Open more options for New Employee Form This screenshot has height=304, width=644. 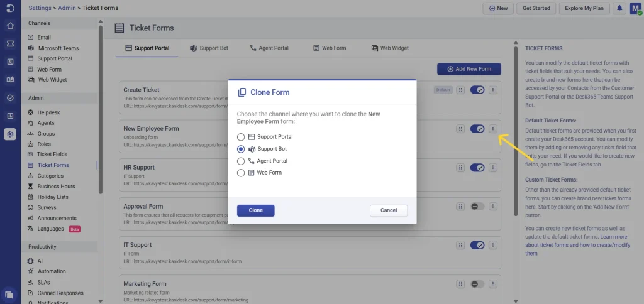click(x=493, y=129)
